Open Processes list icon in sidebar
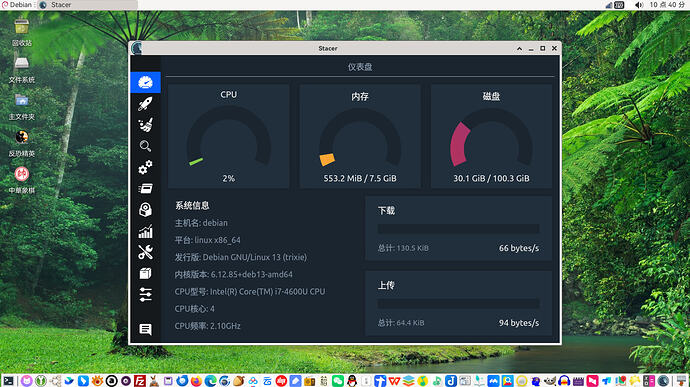Screen dimensions: 690x387 tap(145, 188)
